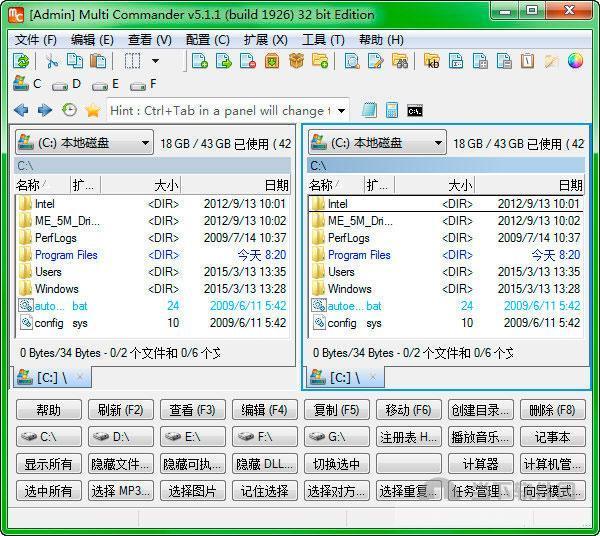600x536 pixels.
Task: Open the 文件 (F) menu
Action: [x=36, y=39]
